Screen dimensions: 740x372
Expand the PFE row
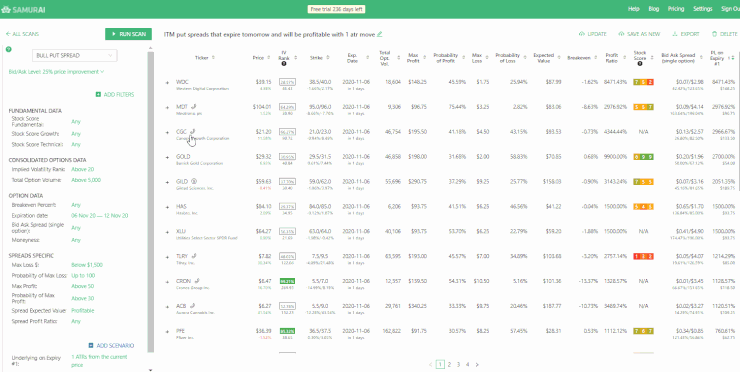(x=167, y=331)
